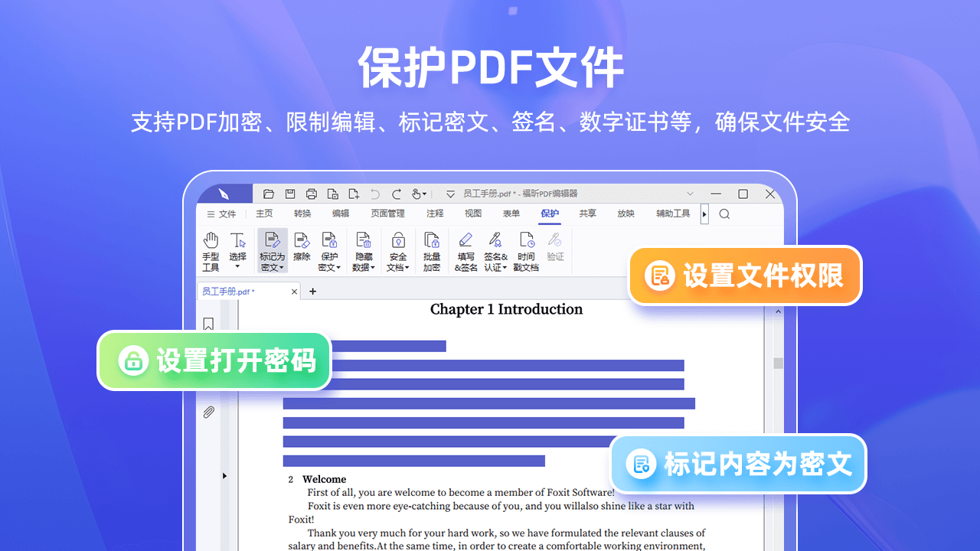Screen dimensions: 980x551
Task: Click the attachment icon in the left sidebar
Action: [x=208, y=412]
